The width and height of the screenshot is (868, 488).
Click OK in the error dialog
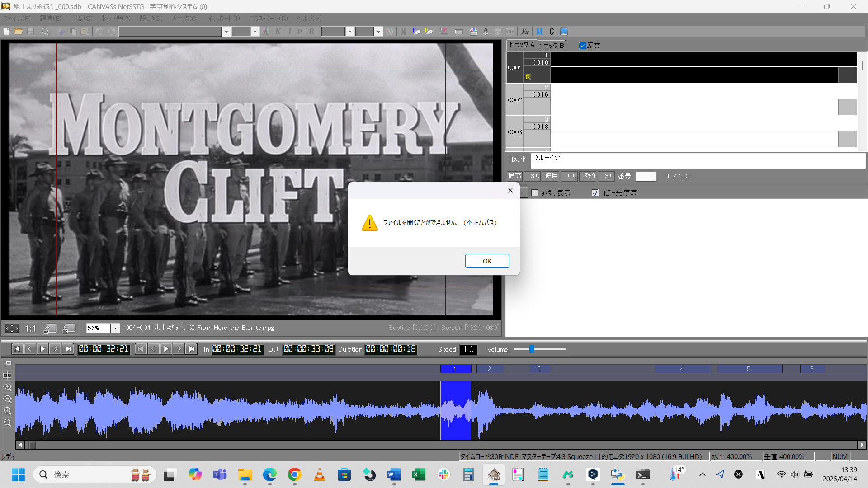point(487,261)
